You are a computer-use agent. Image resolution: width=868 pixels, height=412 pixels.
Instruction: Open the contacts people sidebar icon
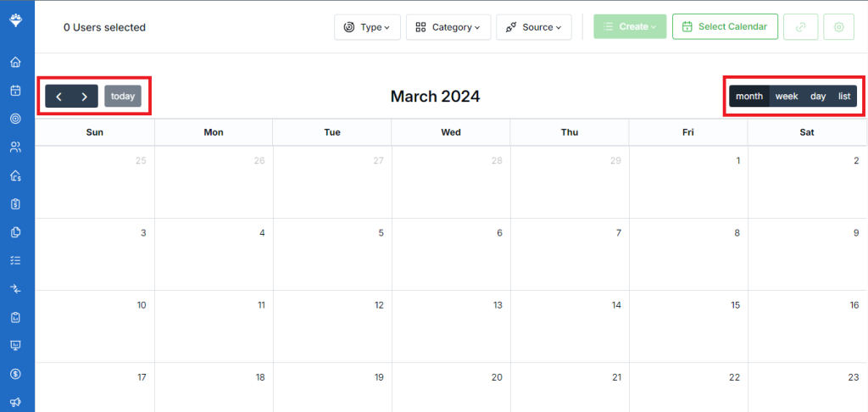[x=15, y=148]
